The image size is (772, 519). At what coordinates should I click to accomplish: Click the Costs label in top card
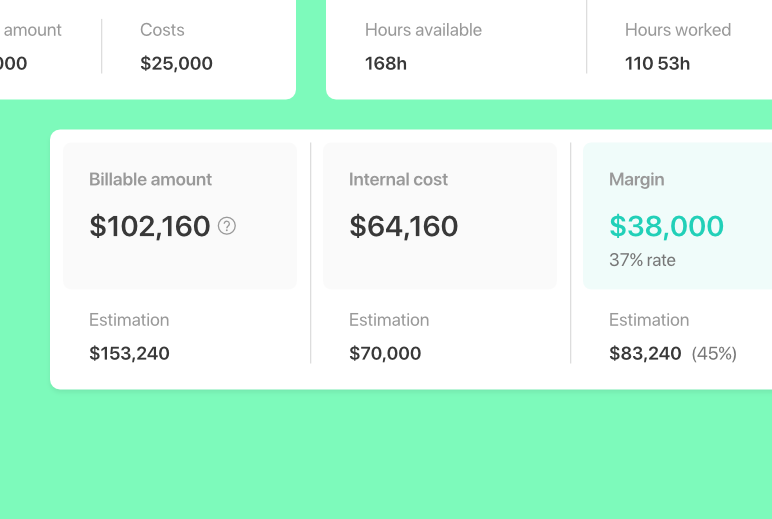point(162,30)
